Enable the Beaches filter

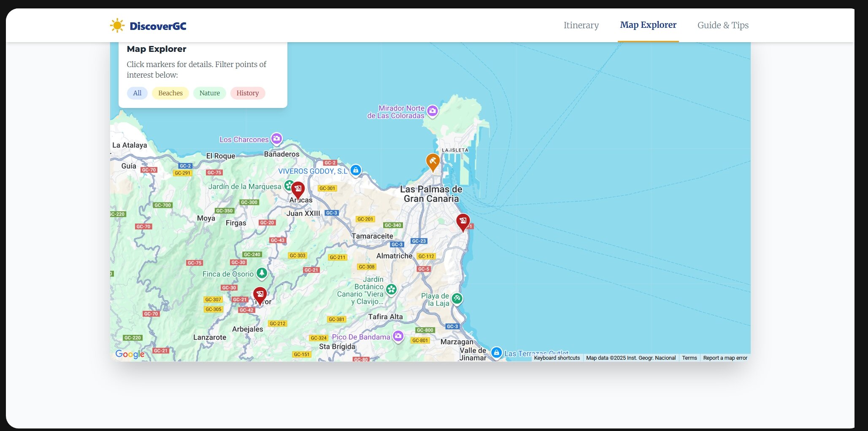coord(170,93)
